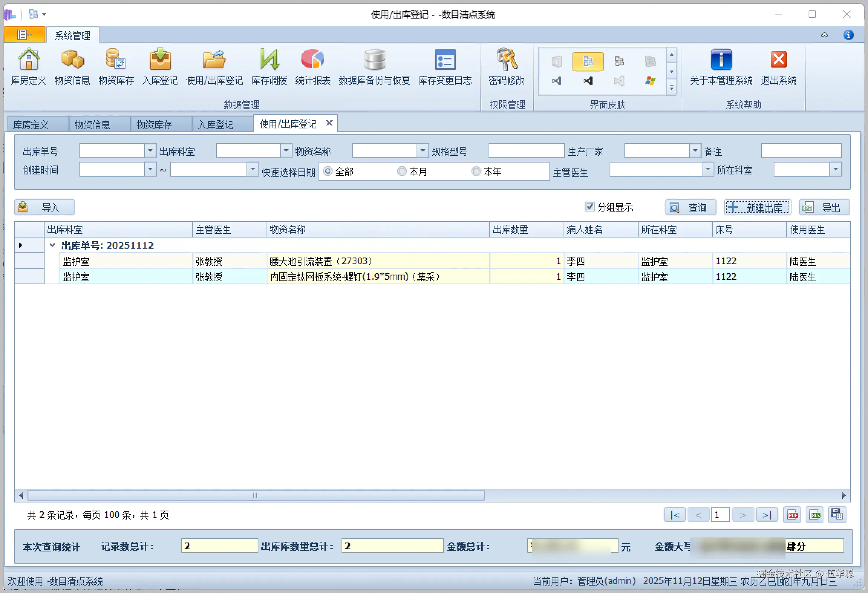The height and width of the screenshot is (593, 868).
Task: Select the 本月 radio button
Action: coord(402,171)
